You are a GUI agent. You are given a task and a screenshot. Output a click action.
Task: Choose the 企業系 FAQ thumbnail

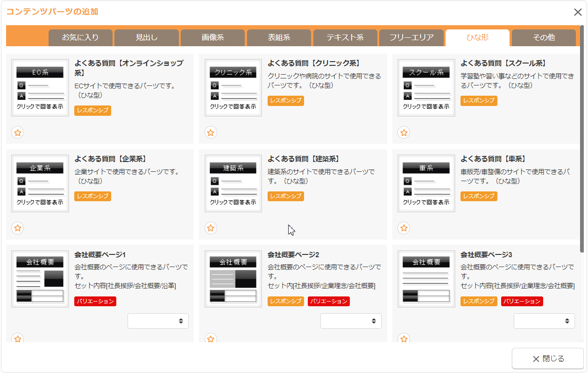(40, 183)
